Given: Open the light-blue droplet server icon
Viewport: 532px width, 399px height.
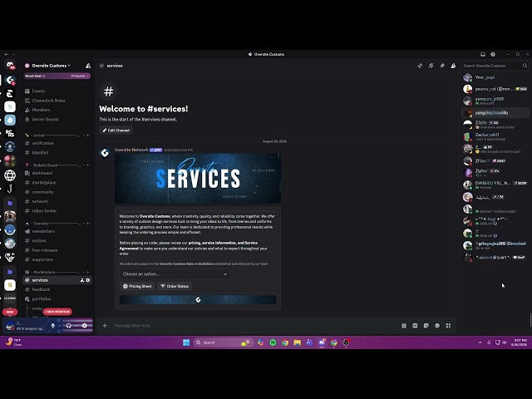Looking at the screenshot, I should pyautogui.click(x=10, y=120).
